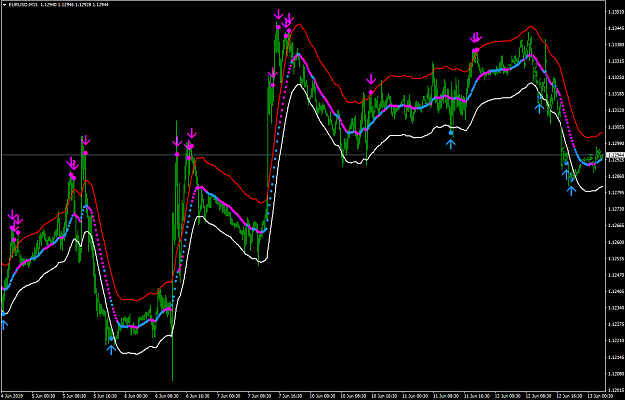The height and width of the screenshot is (400, 625).
Task: Select the highlighted current price label 1.12944
Action: coord(615,155)
